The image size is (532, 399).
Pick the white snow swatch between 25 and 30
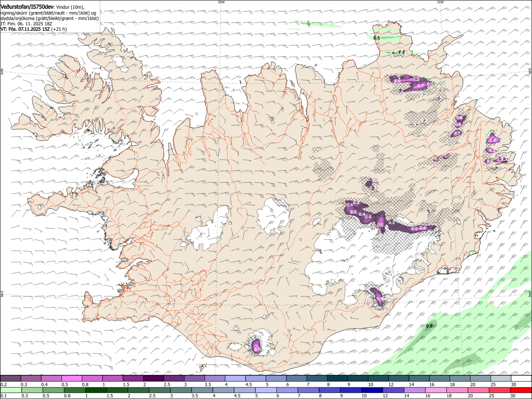click(501, 378)
